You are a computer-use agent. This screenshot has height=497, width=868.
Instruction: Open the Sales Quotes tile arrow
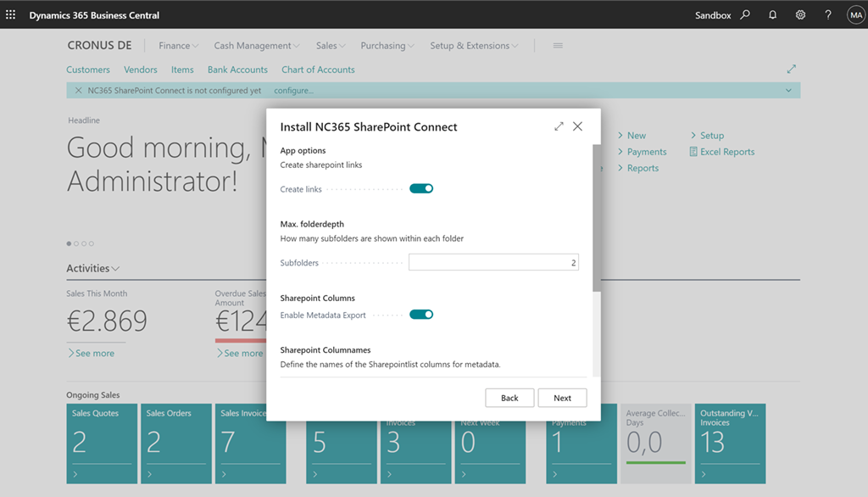[75, 474]
